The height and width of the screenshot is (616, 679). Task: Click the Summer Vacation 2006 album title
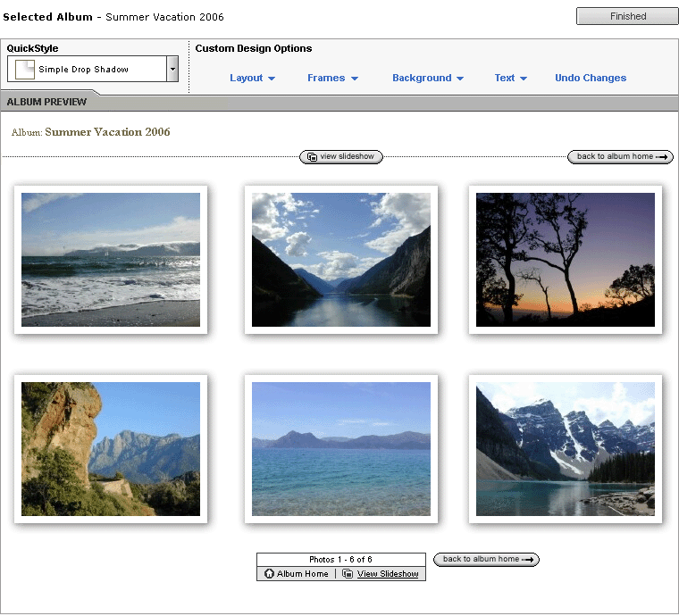pos(107,132)
